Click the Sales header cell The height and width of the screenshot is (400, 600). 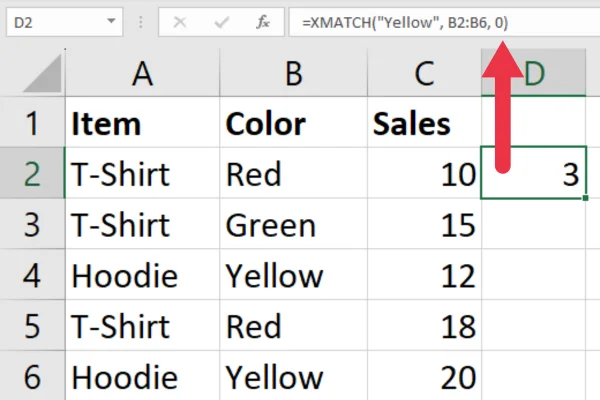(424, 122)
